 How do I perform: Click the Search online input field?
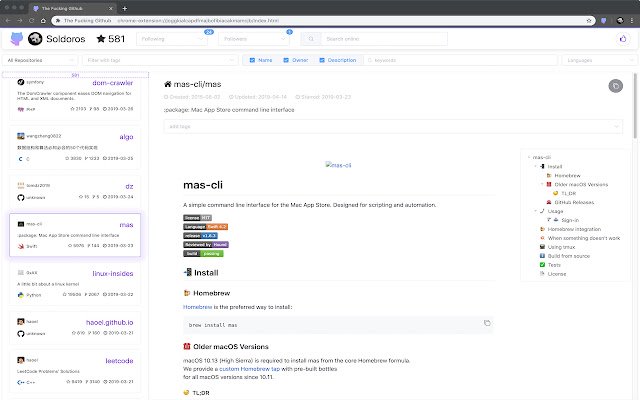pos(384,39)
